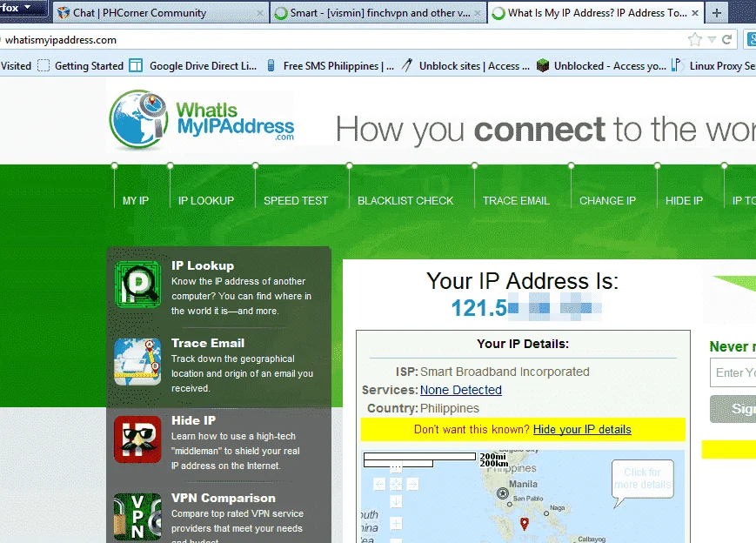This screenshot has width=756, height=543.
Task: Click the IP Lookup magnifier icon
Action: [x=138, y=284]
